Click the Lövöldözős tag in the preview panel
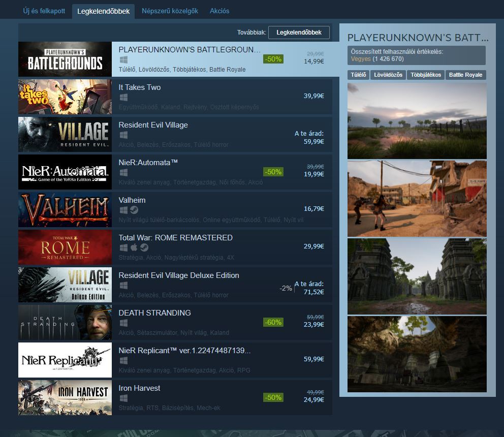 [388, 75]
